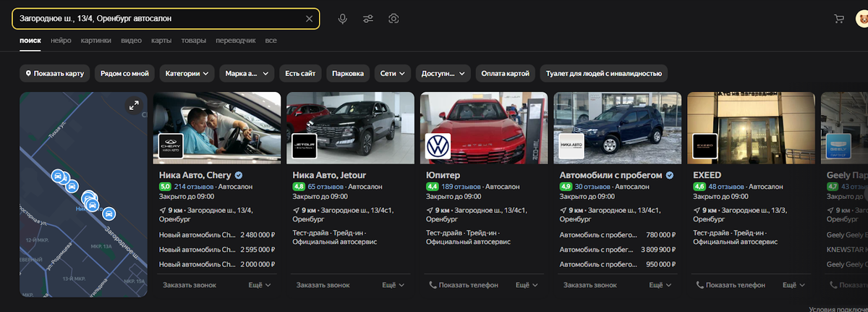The image size is (868, 312).
Task: Switch to the нейро tab
Action: pos(61,41)
